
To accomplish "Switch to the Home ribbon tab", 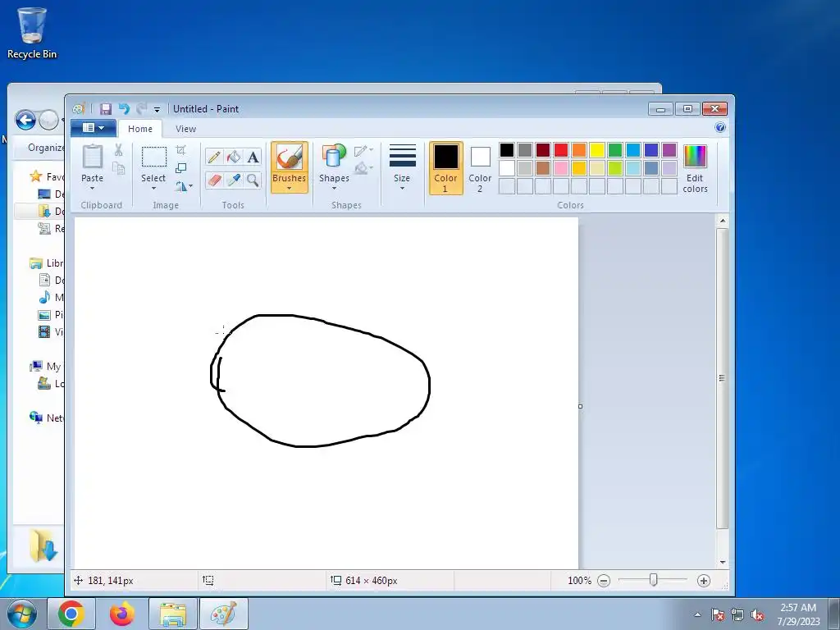I will [x=140, y=129].
